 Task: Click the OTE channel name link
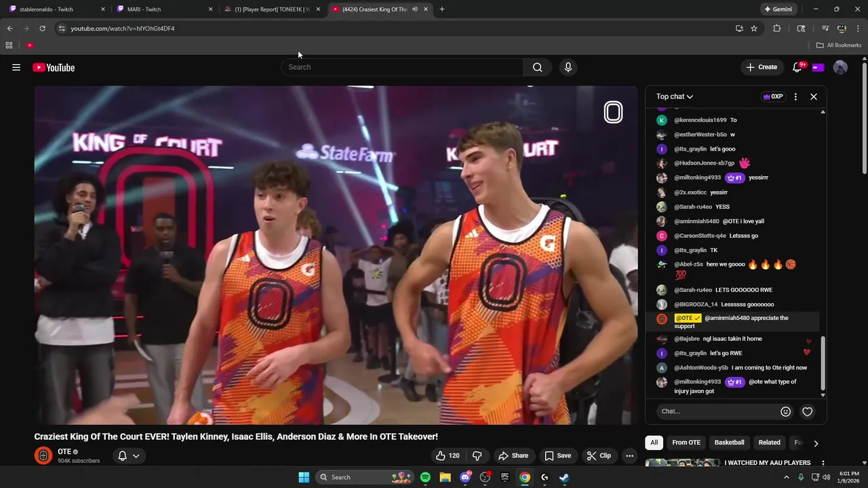(x=64, y=451)
